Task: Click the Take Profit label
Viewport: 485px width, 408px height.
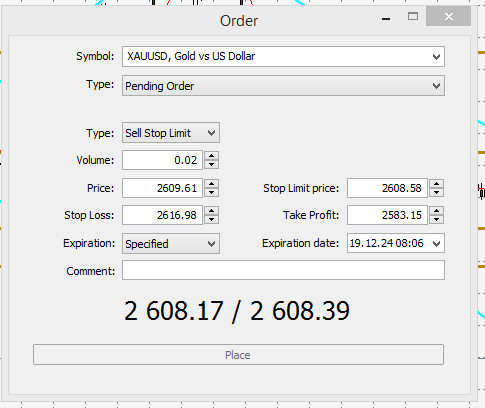Action: (311, 215)
